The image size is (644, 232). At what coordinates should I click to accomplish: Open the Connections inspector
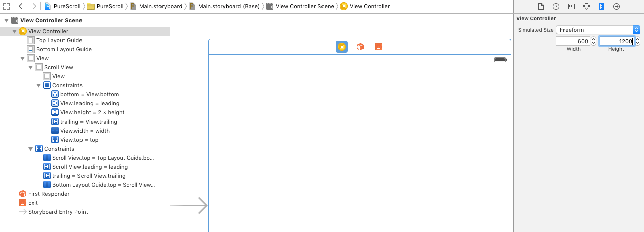[616, 6]
